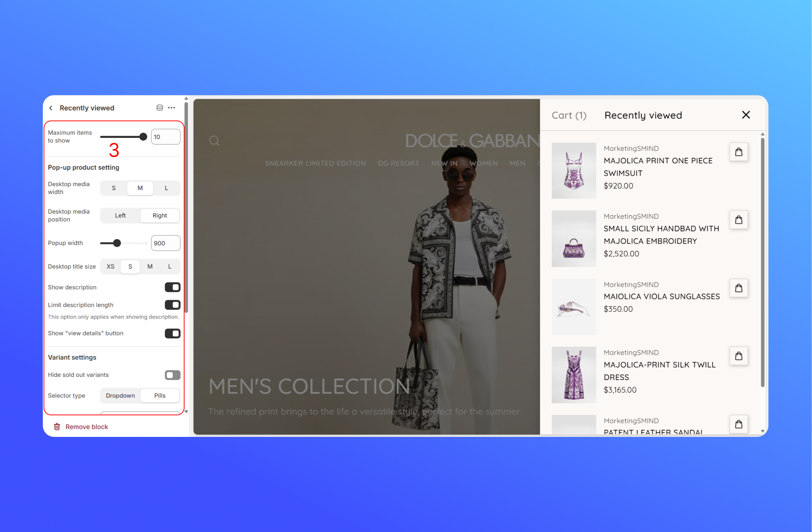Set Desktop media position to Right
812x532 pixels.
point(160,215)
